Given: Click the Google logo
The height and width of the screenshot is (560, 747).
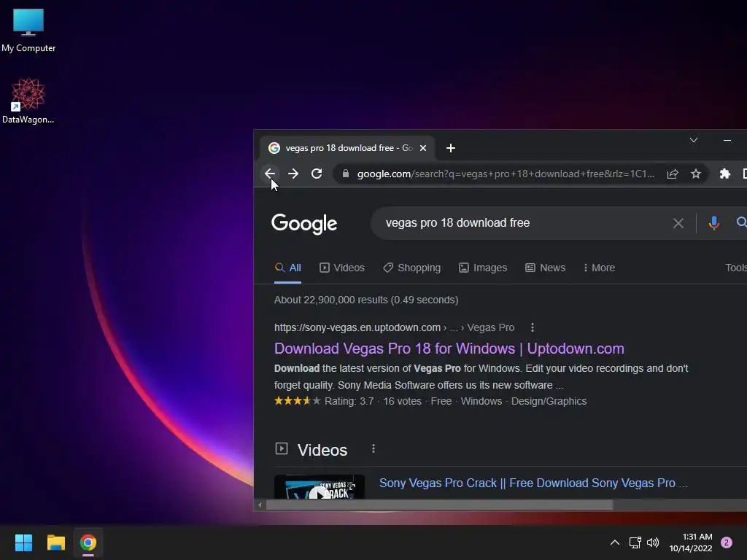Looking at the screenshot, I should pyautogui.click(x=304, y=223).
